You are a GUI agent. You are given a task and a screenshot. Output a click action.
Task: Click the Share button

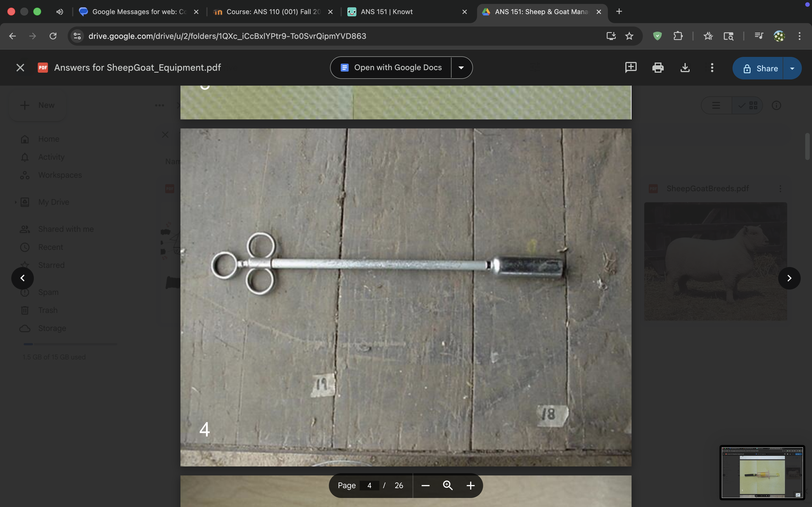click(x=760, y=68)
